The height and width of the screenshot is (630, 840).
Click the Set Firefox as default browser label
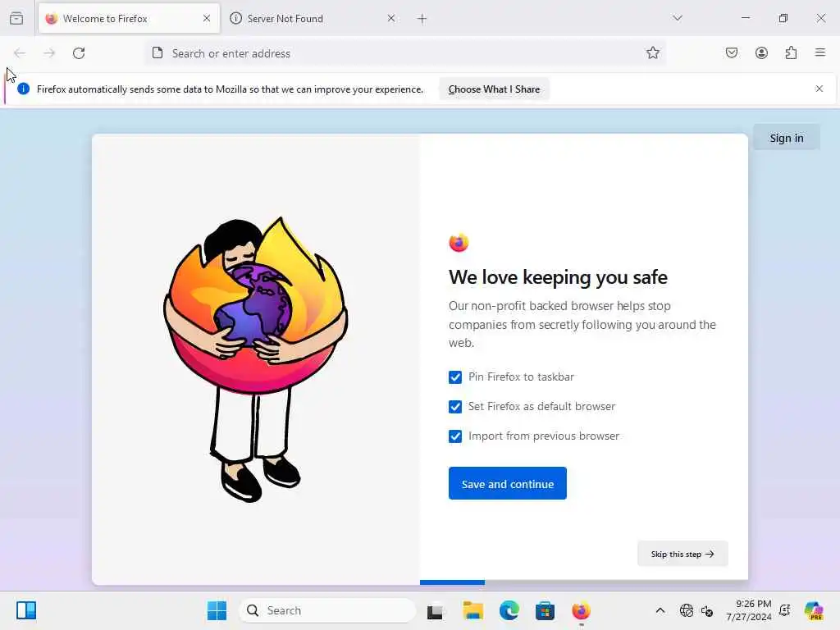541,406
